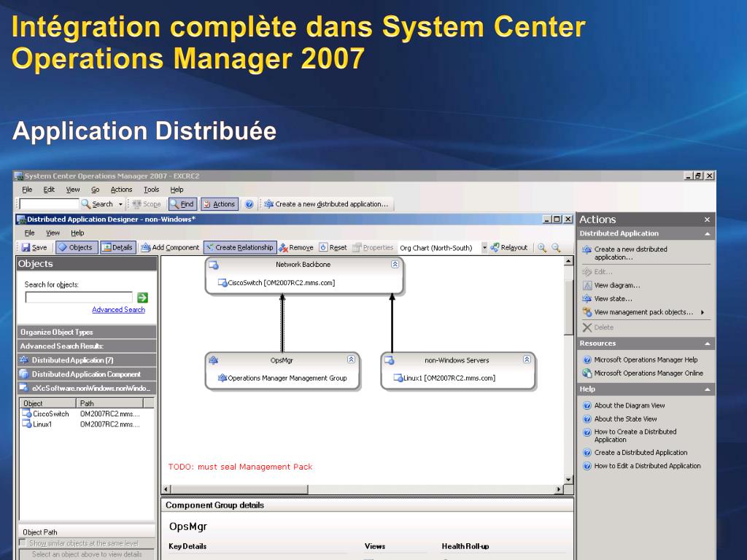Click the Search for objects input field

pyautogui.click(x=79, y=297)
